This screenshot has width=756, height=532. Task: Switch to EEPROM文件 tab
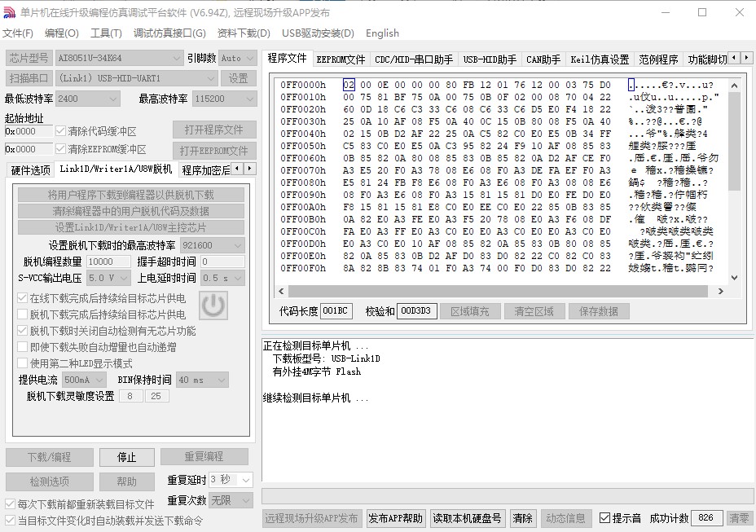pos(341,59)
